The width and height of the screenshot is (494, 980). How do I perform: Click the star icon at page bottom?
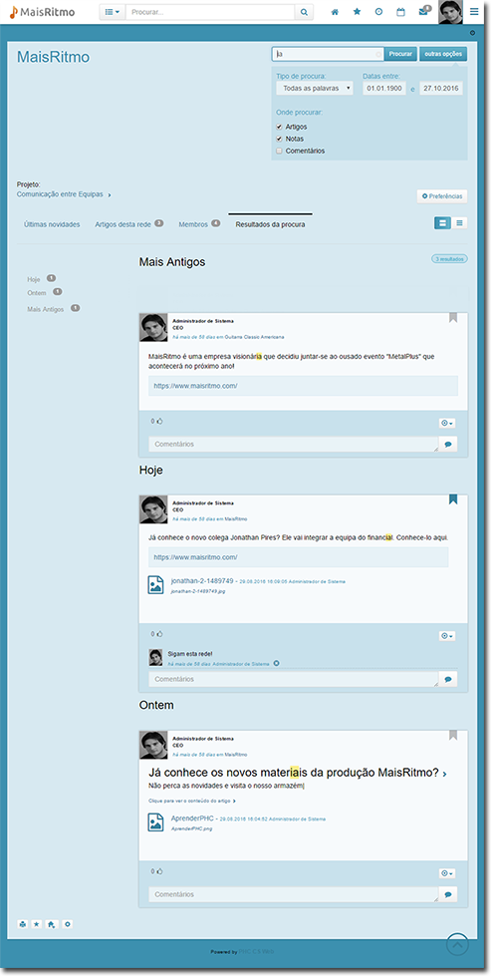click(x=37, y=924)
